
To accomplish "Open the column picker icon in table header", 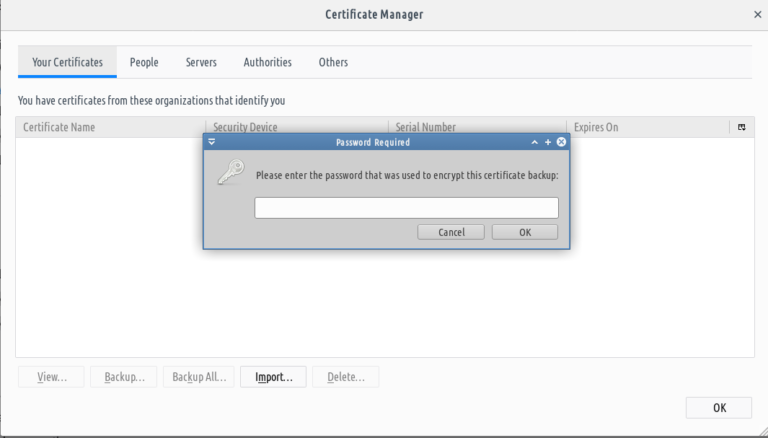I will 741,127.
